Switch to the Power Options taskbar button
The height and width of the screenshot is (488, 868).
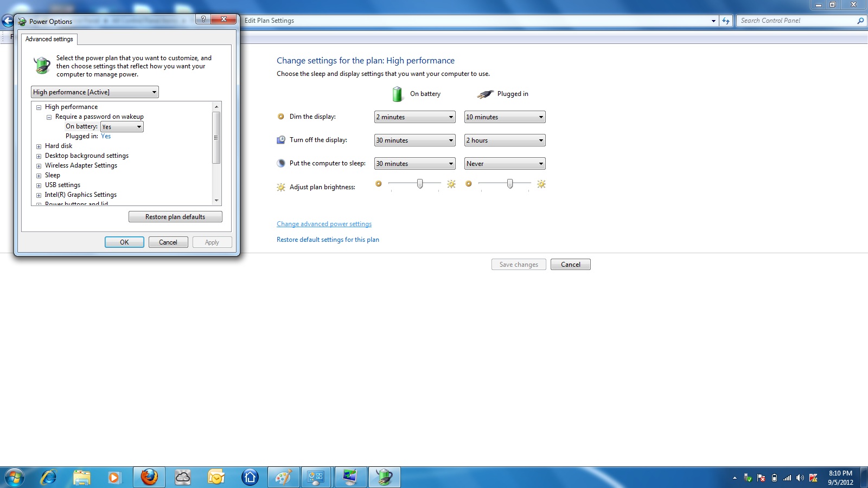click(x=385, y=478)
